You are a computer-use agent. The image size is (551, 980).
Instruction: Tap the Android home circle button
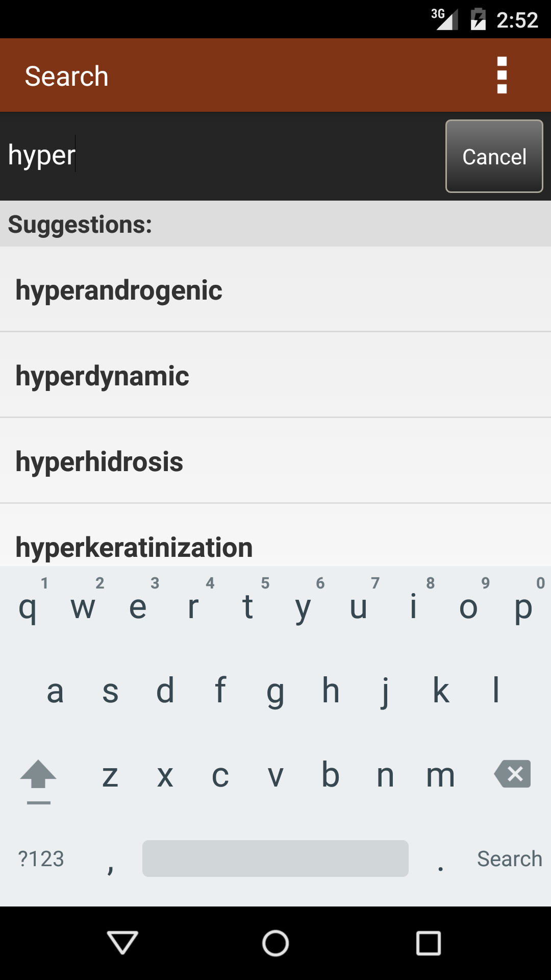point(275,943)
